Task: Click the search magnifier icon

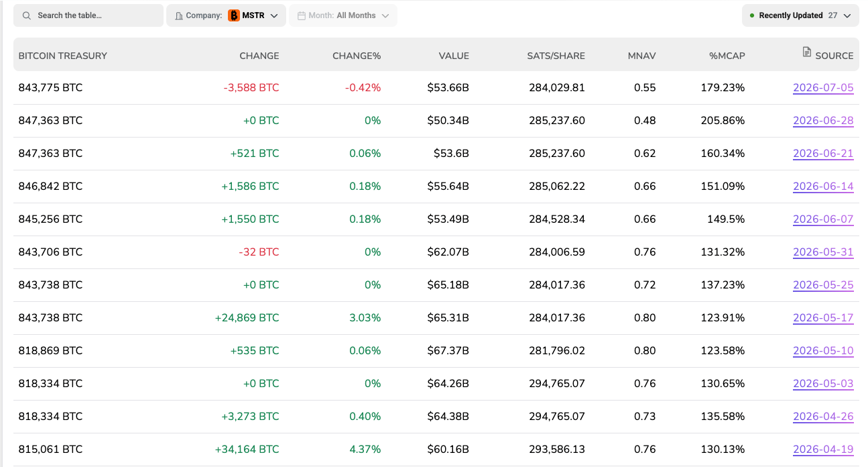Action: [x=27, y=15]
